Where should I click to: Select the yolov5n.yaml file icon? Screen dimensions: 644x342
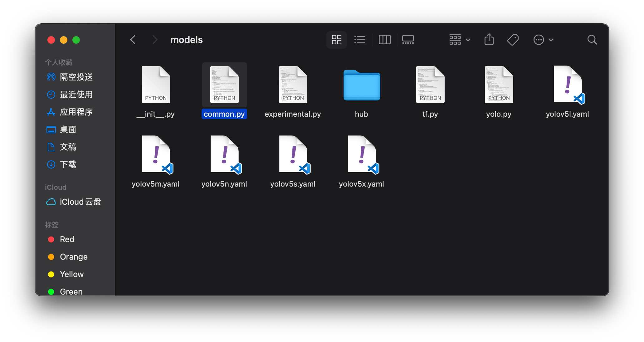(226, 155)
